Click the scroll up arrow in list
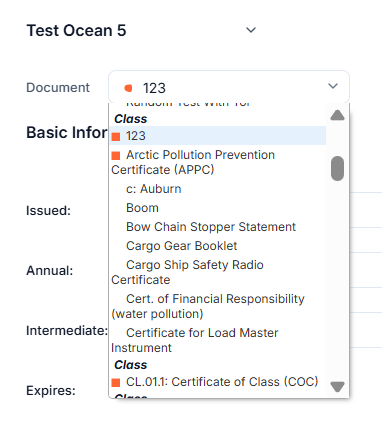Screen dimensions: 382x433 pos(337,115)
